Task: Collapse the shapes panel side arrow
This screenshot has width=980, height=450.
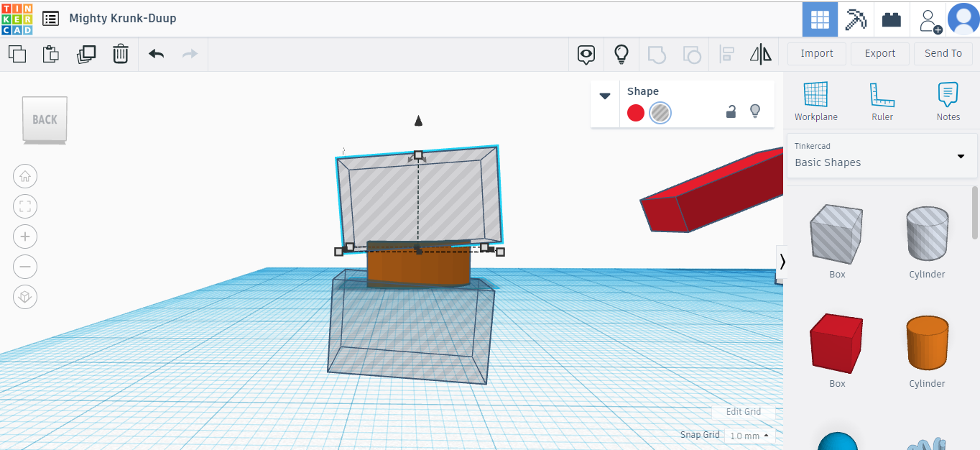Action: [x=782, y=261]
